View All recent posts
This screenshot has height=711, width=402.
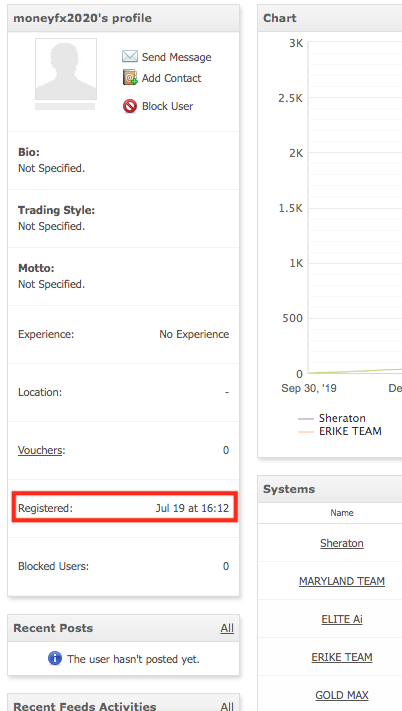[227, 628]
